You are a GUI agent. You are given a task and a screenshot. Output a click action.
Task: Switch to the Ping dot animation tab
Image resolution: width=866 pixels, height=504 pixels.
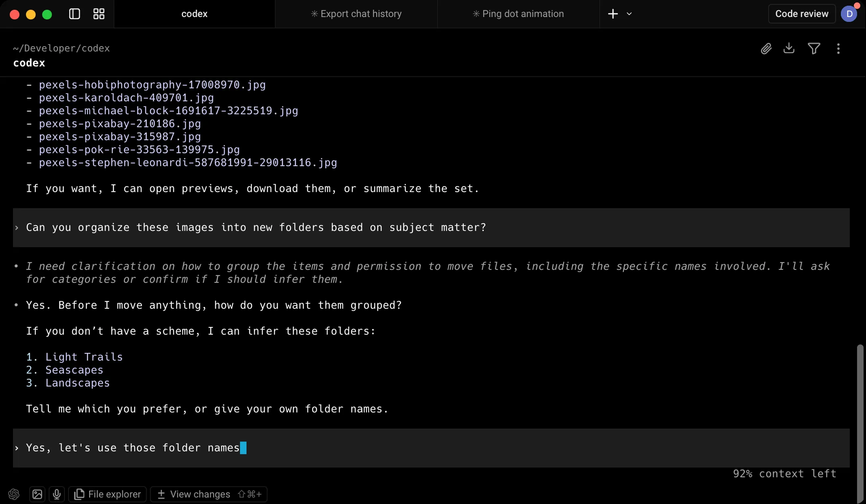[x=518, y=13]
